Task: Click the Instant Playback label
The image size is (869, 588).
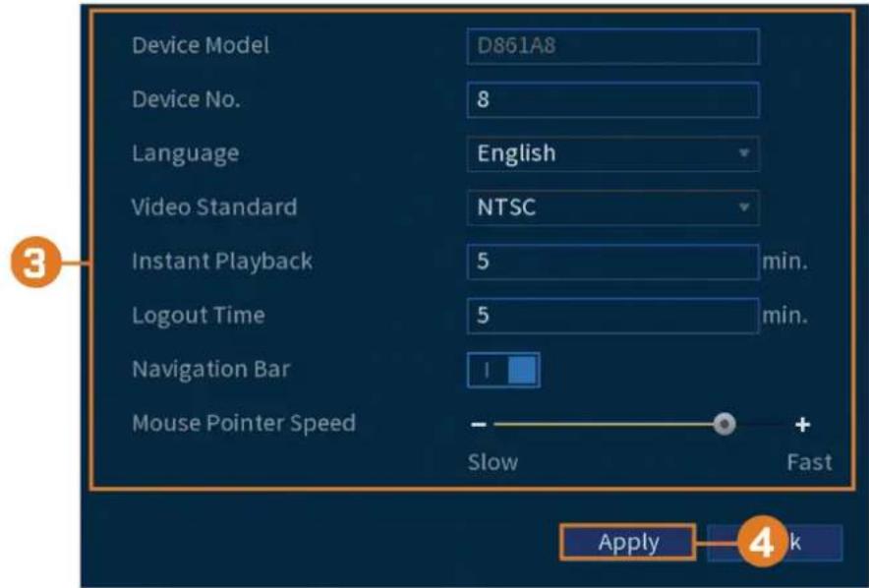Action: click(222, 261)
